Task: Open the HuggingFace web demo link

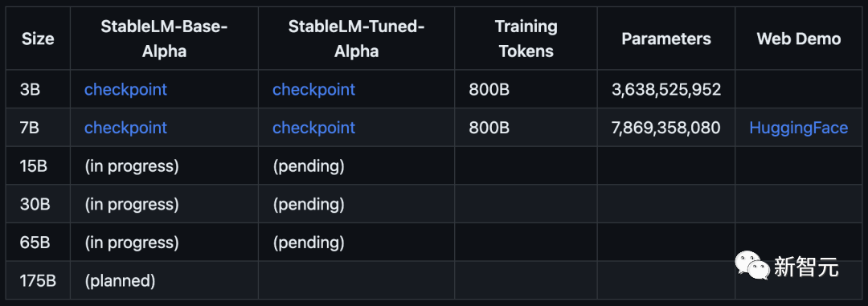Action: coord(798,128)
